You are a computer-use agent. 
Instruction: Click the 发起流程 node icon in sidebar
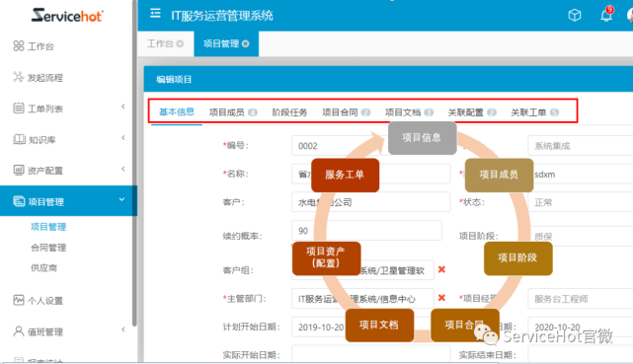click(x=19, y=77)
